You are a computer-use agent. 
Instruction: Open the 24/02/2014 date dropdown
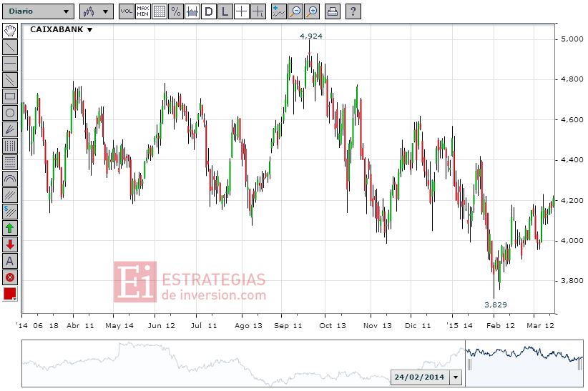[456, 377]
